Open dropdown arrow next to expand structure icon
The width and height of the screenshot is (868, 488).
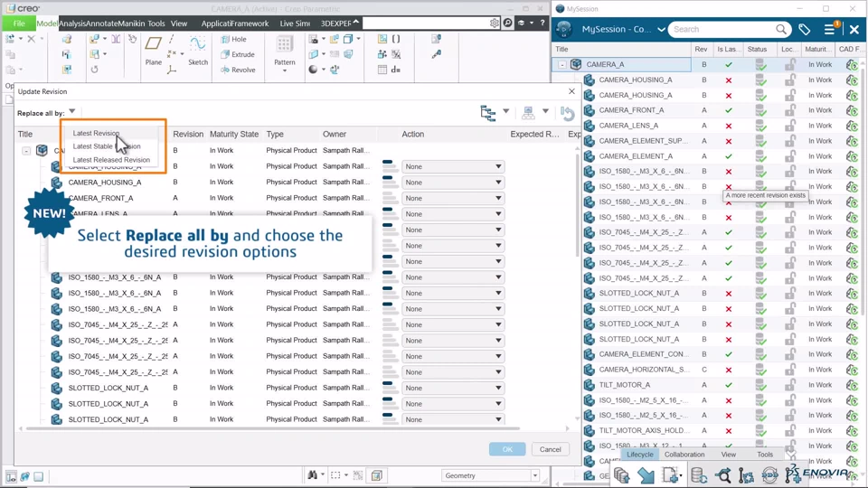tap(505, 111)
